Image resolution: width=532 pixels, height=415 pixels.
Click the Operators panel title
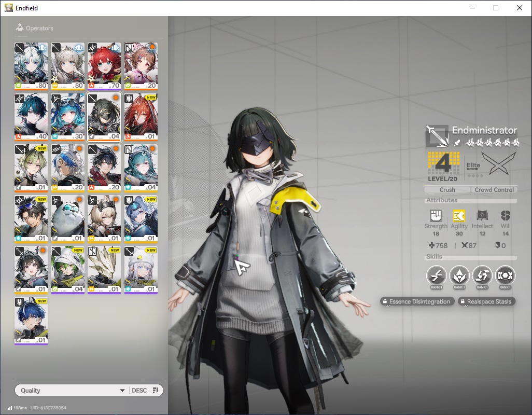tap(39, 28)
